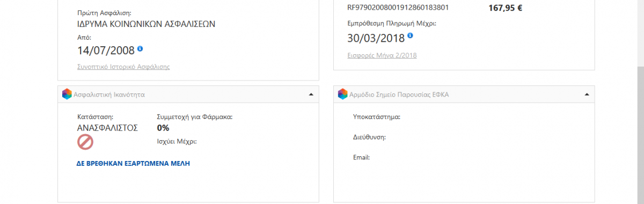Click the 0% Συμμετοχή για Φάρμακα value
The image size is (644, 204).
[163, 128]
